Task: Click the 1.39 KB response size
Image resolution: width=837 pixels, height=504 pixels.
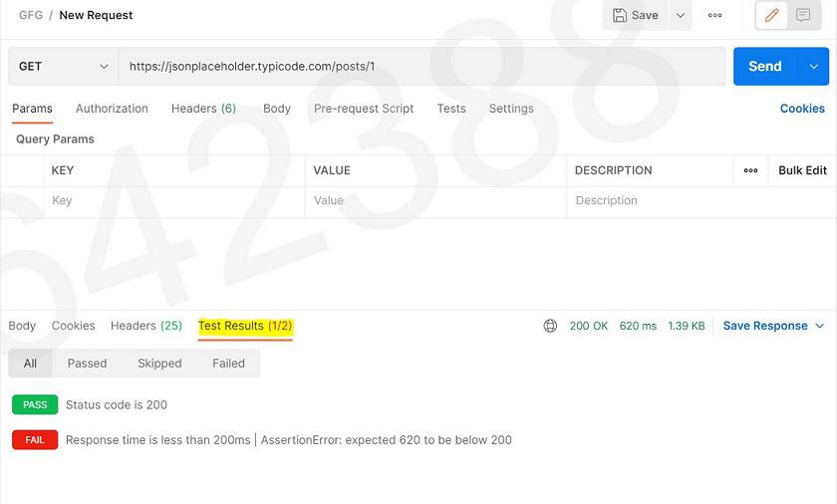Action: click(686, 326)
